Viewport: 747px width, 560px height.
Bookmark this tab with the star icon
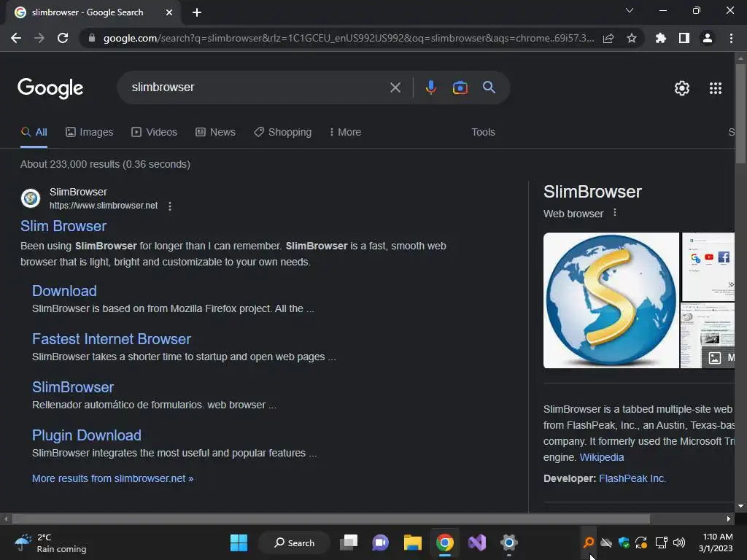(x=632, y=38)
